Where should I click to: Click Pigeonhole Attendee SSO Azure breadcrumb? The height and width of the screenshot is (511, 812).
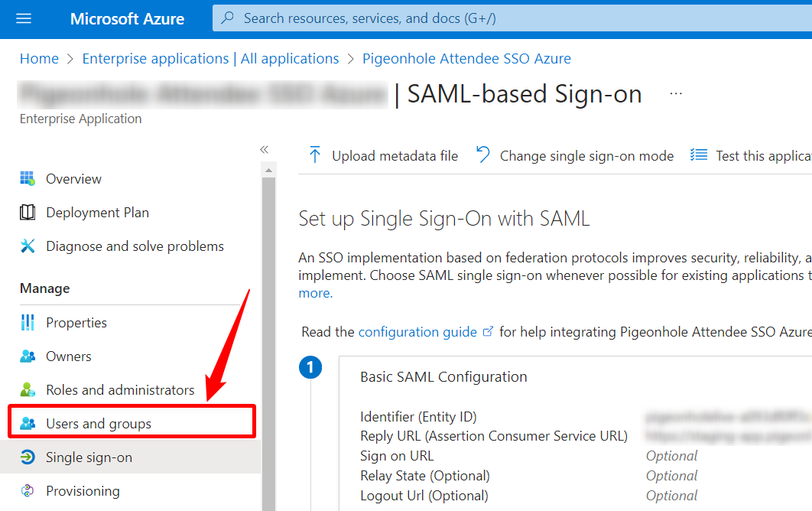click(466, 59)
